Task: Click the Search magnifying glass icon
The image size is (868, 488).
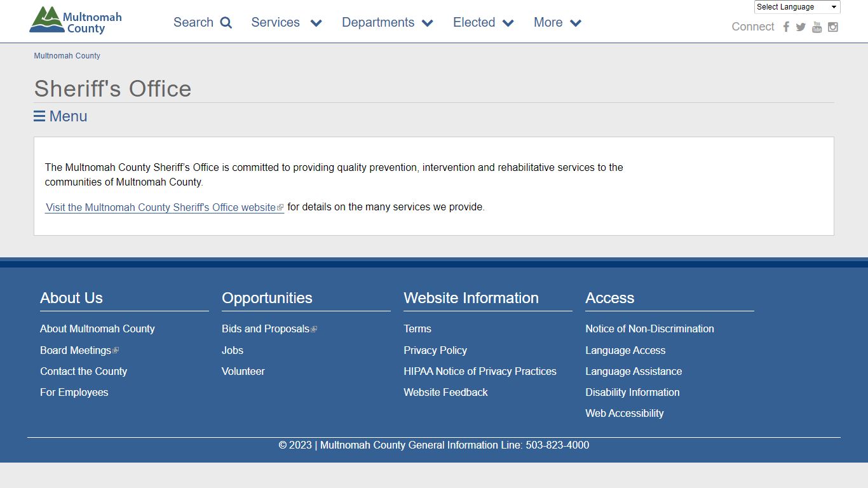Action: (x=226, y=23)
